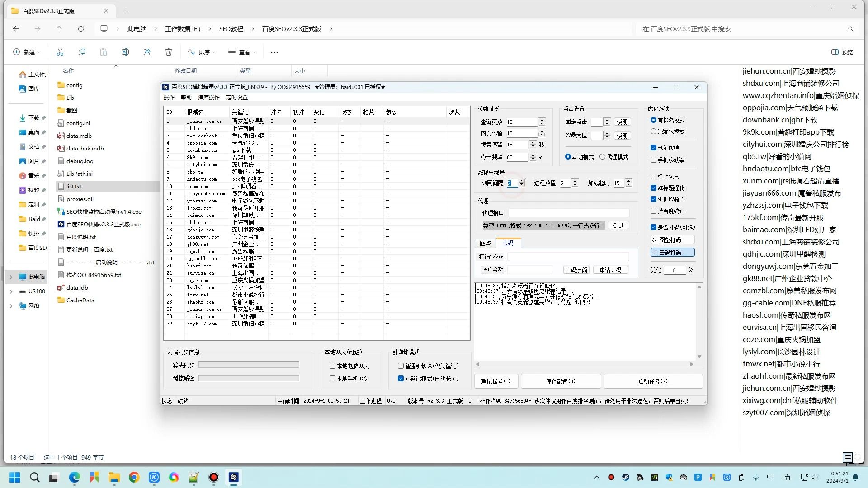Expand US100 drive in navigation pane
This screenshot has height=488, width=868.
point(11,291)
